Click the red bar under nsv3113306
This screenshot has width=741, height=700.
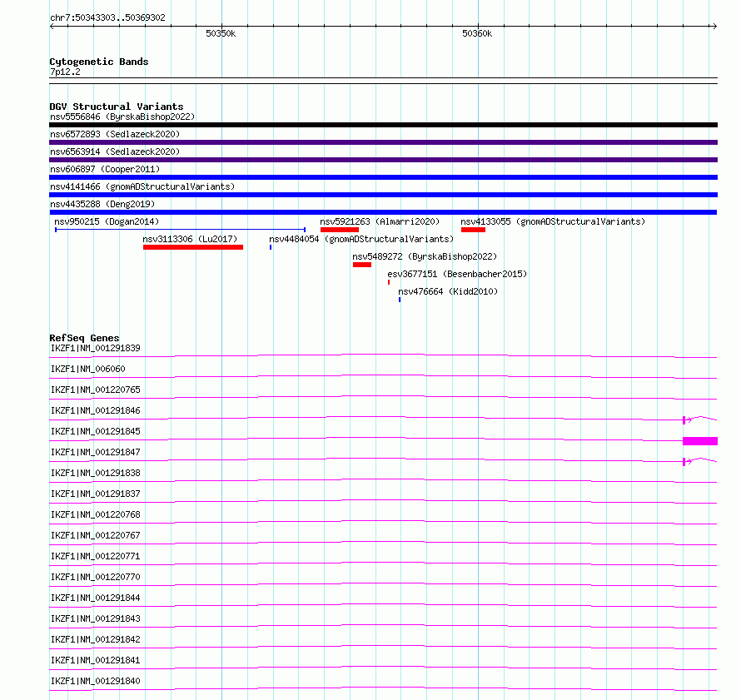[193, 247]
